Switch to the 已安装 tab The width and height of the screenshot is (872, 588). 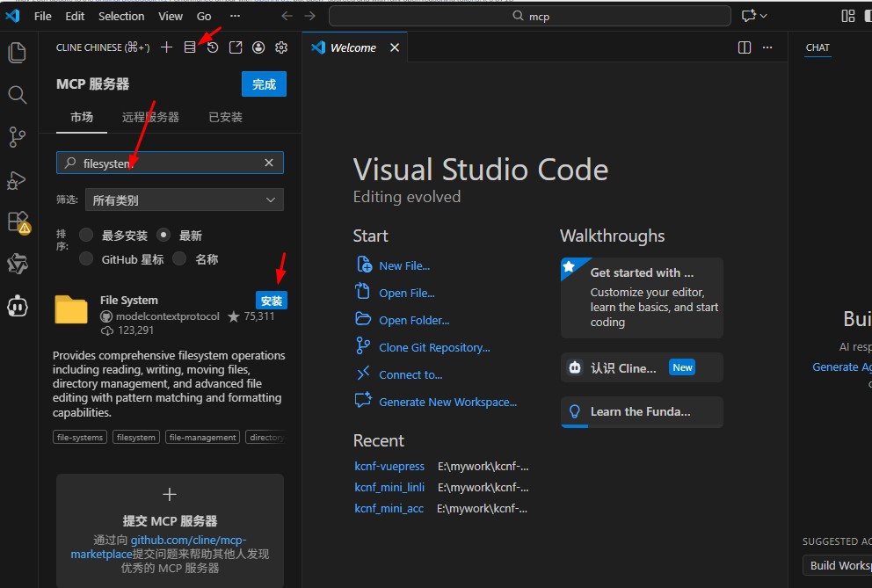point(225,117)
